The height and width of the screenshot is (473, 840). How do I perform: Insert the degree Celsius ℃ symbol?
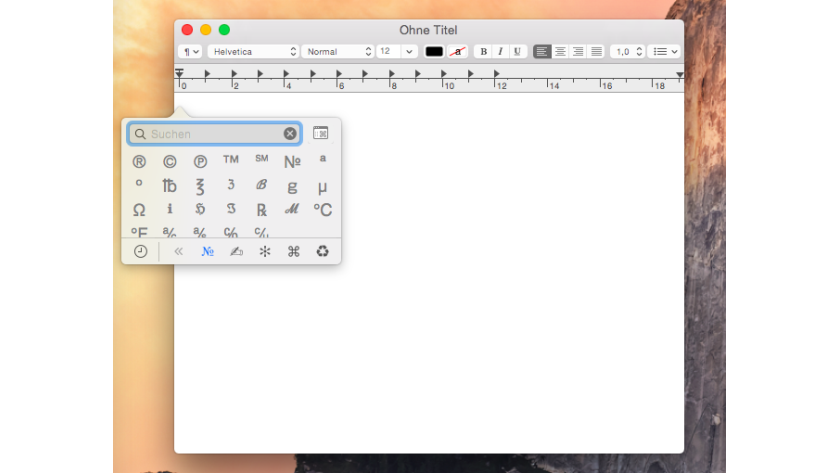pos(322,210)
